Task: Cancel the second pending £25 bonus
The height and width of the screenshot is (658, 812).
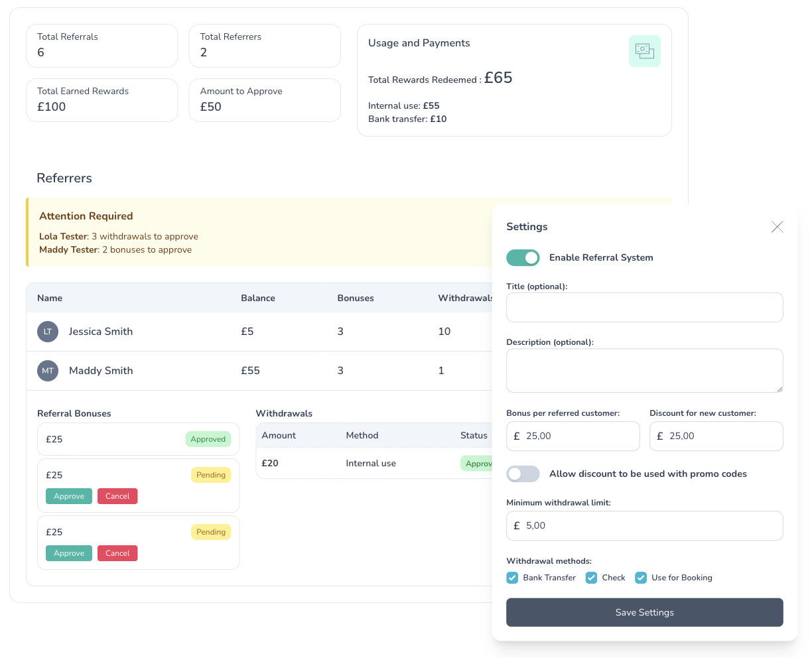Action: 117,553
